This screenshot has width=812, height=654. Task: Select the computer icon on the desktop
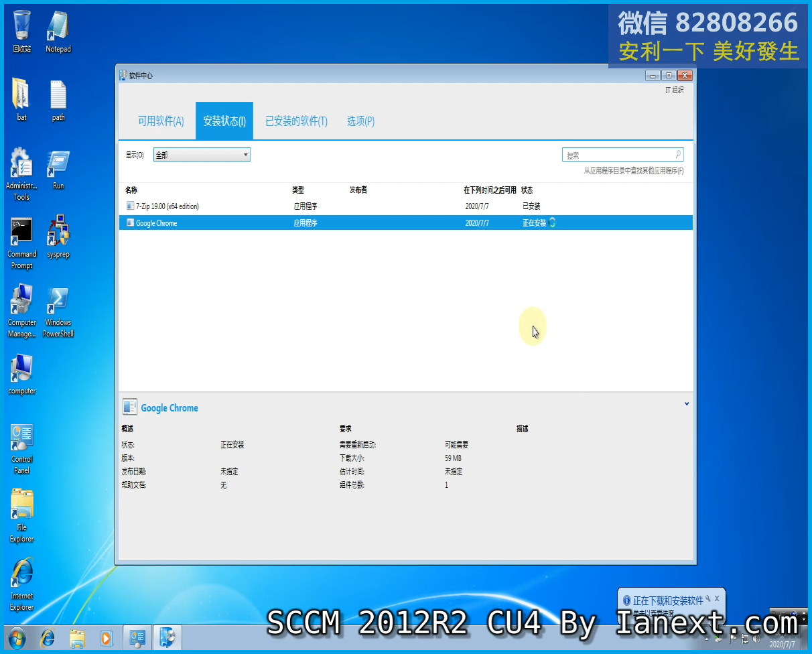(21, 374)
